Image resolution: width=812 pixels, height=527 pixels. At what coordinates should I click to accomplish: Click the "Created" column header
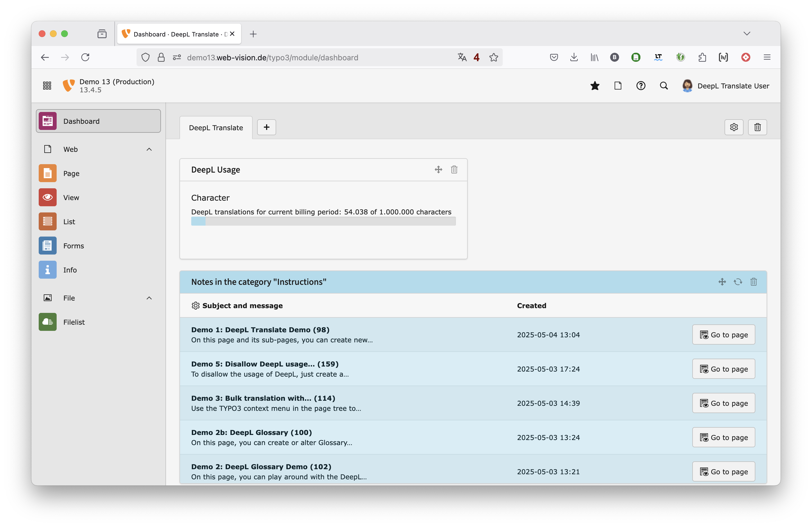532,306
